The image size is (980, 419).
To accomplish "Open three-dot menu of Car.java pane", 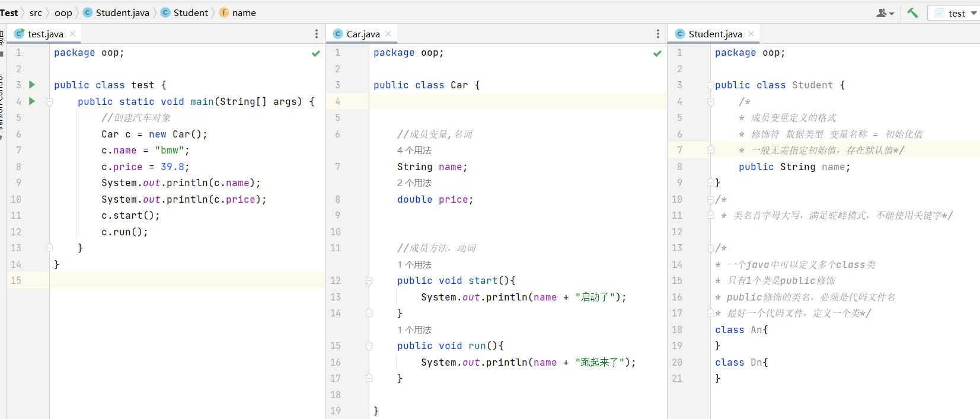I will click(x=657, y=34).
